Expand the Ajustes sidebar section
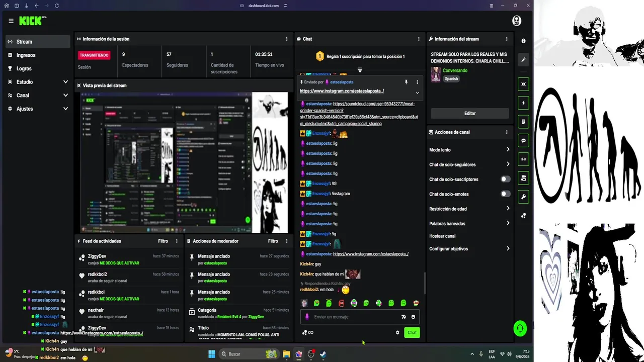Screen dimensions: 644x362 [x=65, y=109]
